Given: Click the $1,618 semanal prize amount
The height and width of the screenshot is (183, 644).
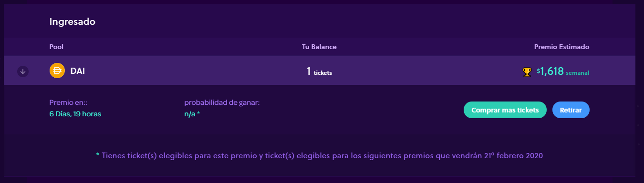Looking at the screenshot, I should [563, 71].
